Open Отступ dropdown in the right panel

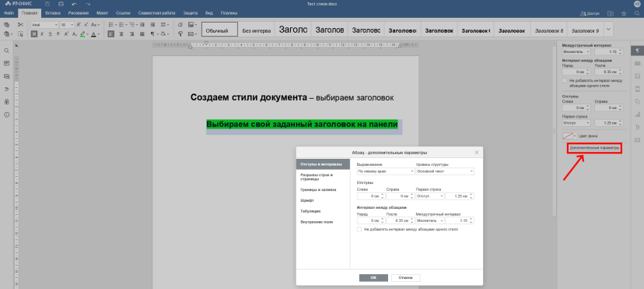coord(576,123)
